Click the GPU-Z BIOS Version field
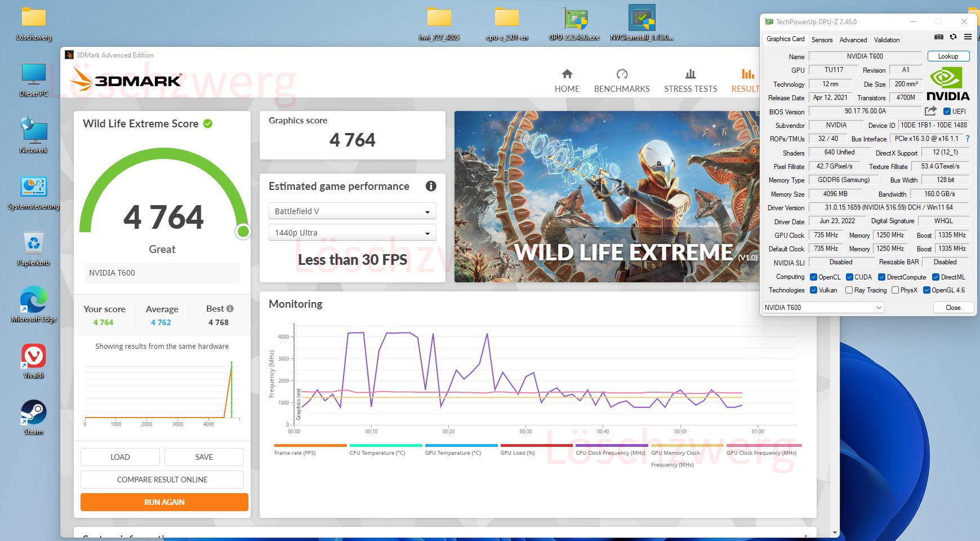The width and height of the screenshot is (980, 541). pyautogui.click(x=865, y=111)
